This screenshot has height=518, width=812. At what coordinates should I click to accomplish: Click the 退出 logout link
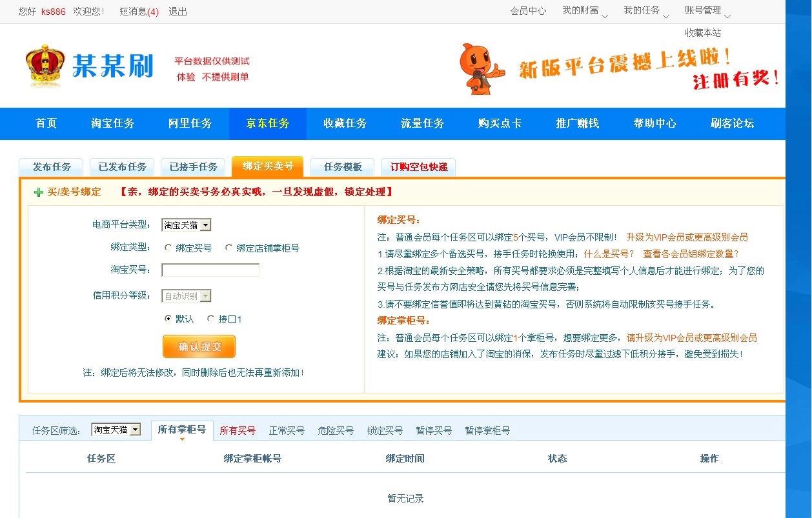pyautogui.click(x=178, y=12)
